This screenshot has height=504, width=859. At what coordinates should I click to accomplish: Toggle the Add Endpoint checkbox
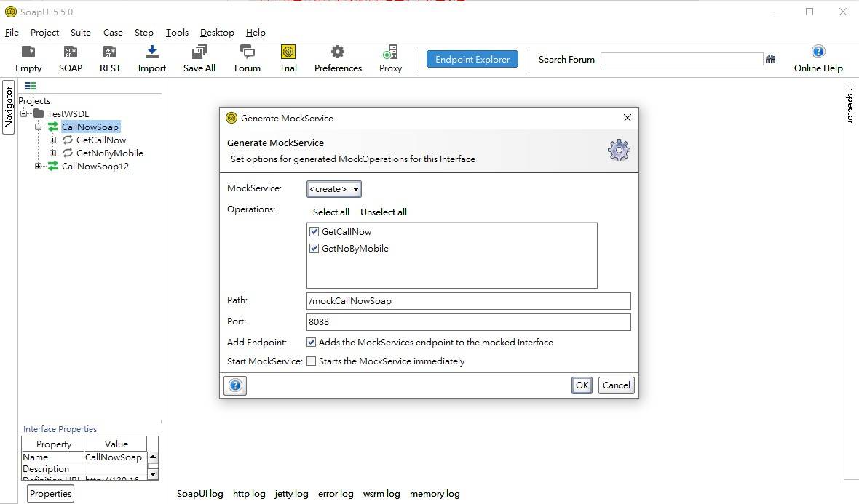(311, 343)
